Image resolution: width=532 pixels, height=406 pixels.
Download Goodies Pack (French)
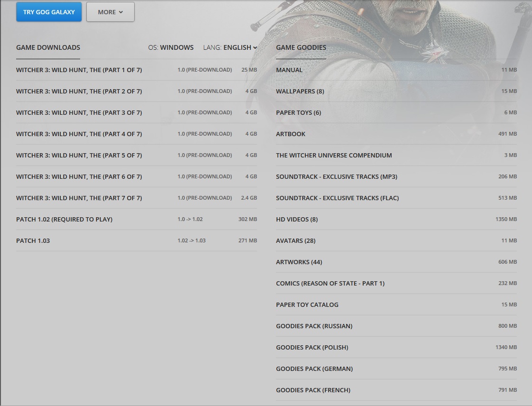(x=396, y=391)
